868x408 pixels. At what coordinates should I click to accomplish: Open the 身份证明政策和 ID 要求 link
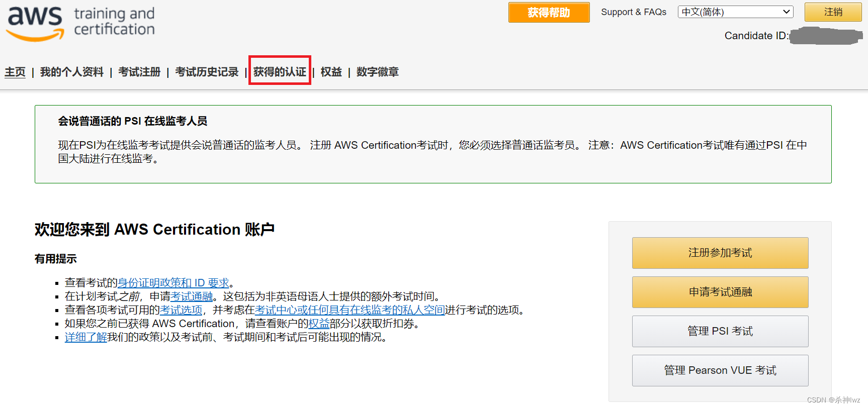(x=173, y=283)
